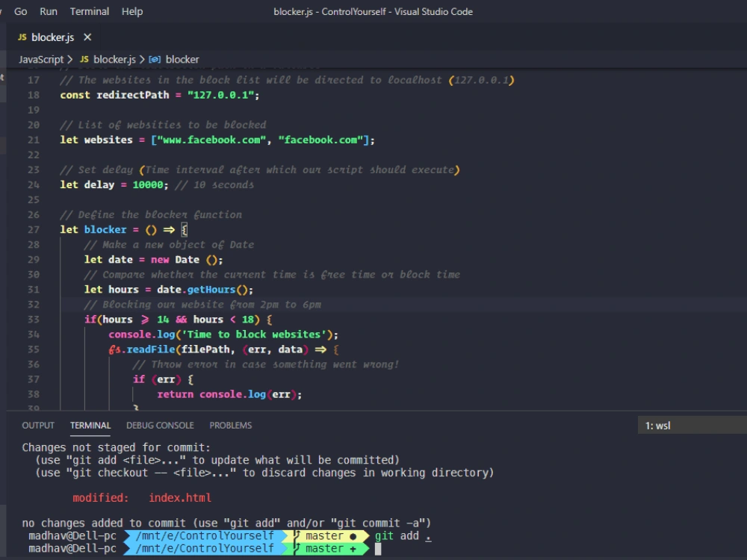Screen dimensions: 747x560
Task: Click the terminal cursor on the last prompt
Action: point(378,549)
